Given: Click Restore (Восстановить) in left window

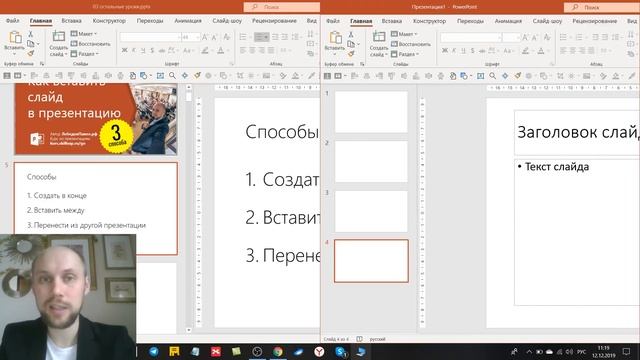Looking at the screenshot, I should (x=91, y=44).
